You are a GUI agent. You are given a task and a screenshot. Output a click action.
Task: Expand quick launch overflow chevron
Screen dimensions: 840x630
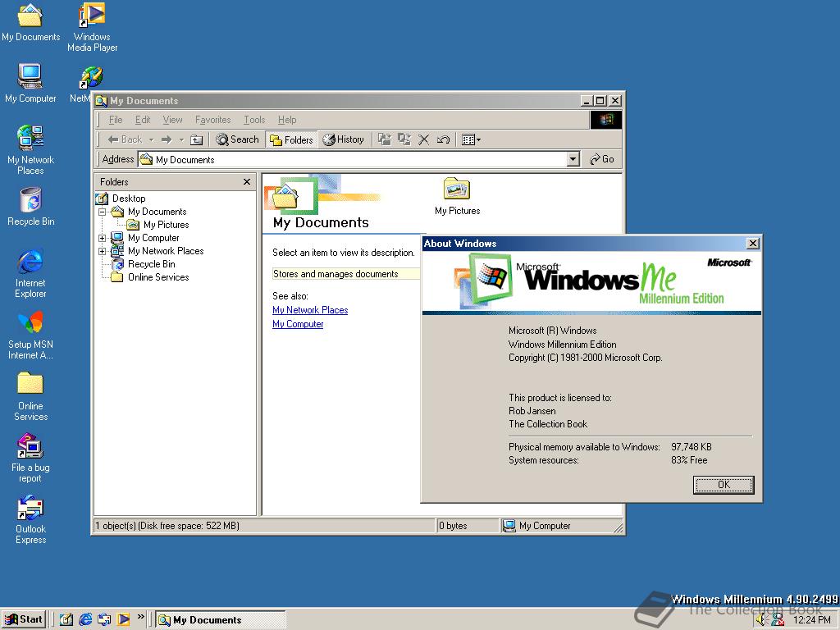(141, 617)
